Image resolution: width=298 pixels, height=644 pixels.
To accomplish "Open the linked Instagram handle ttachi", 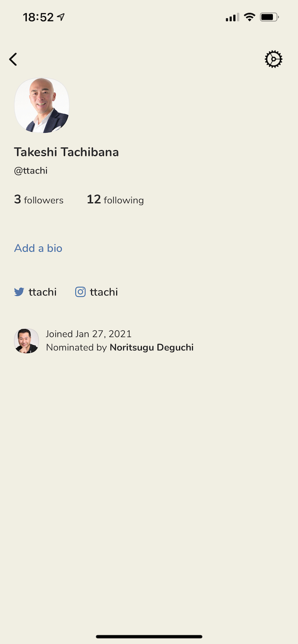I will coord(104,292).
